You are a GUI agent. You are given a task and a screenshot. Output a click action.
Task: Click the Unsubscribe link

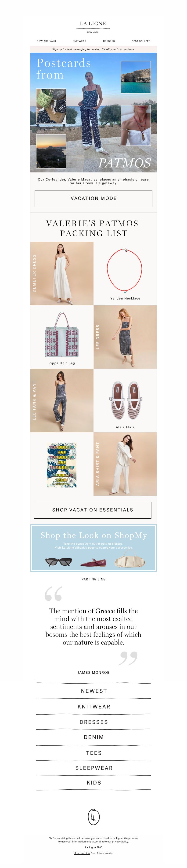click(x=82, y=853)
